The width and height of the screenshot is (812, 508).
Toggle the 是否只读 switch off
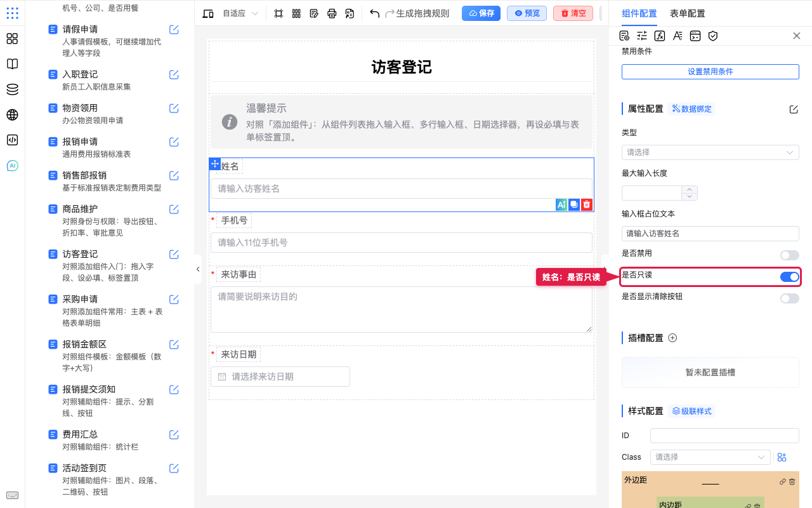click(790, 277)
